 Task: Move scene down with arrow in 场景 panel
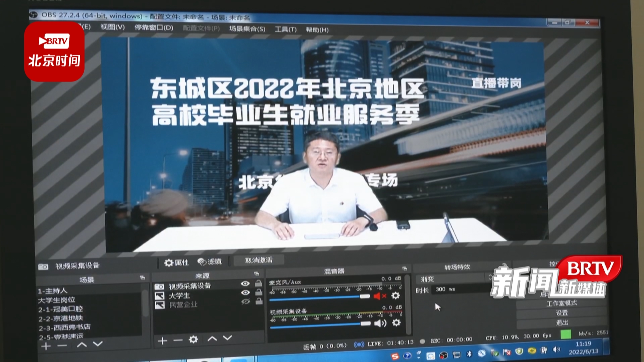(x=98, y=344)
